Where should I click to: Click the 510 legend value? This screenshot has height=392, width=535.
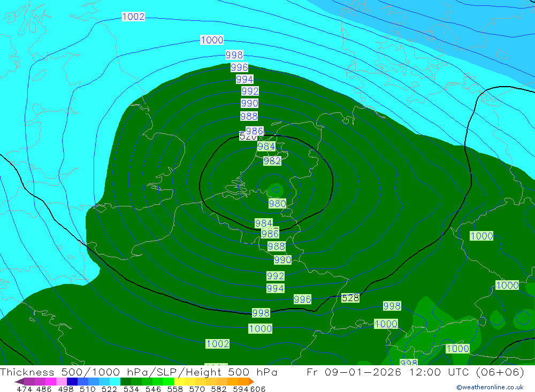click(x=87, y=389)
